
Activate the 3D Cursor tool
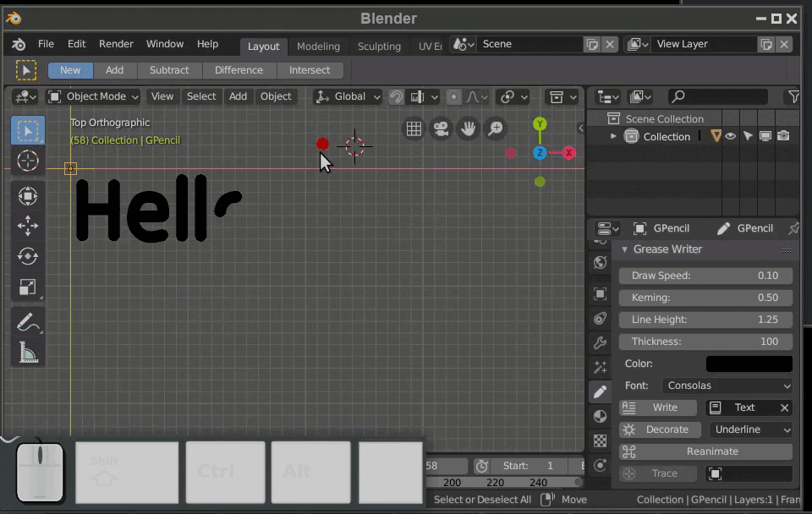(27, 161)
